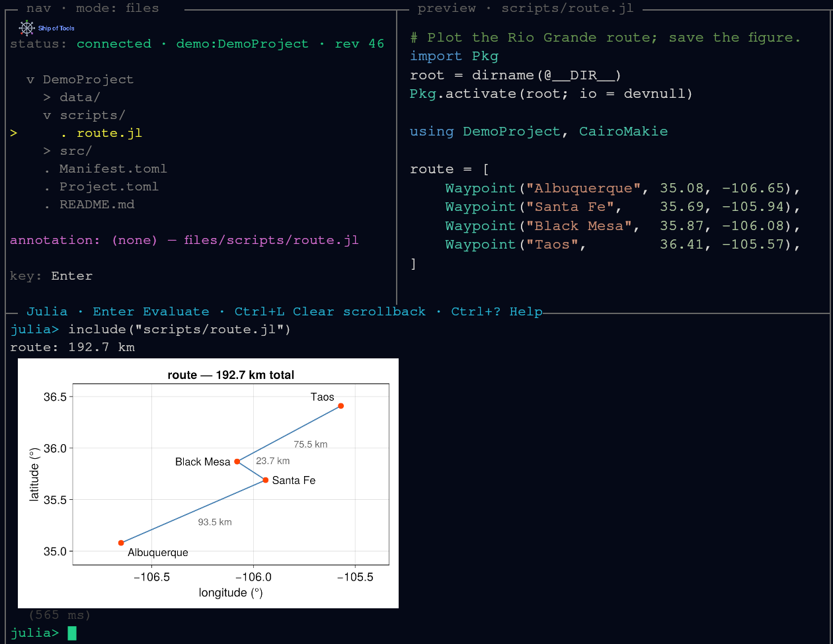Click the Black Mesa waypoint marker

(x=237, y=462)
